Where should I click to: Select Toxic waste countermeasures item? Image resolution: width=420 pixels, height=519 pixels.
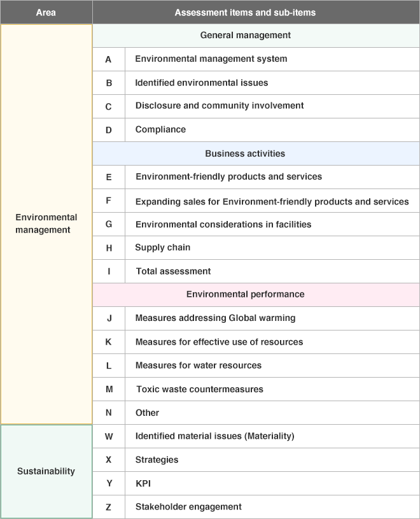[x=200, y=389]
